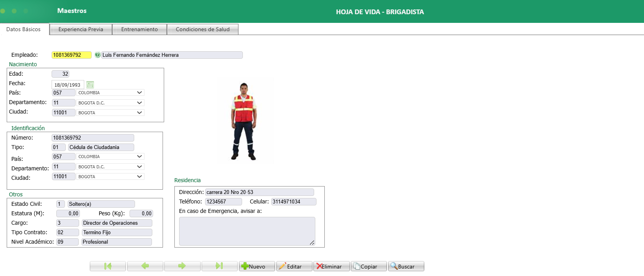Viewport: 644px width, 276px height.
Task: Click the emergency contact text area
Action: [x=247, y=231]
